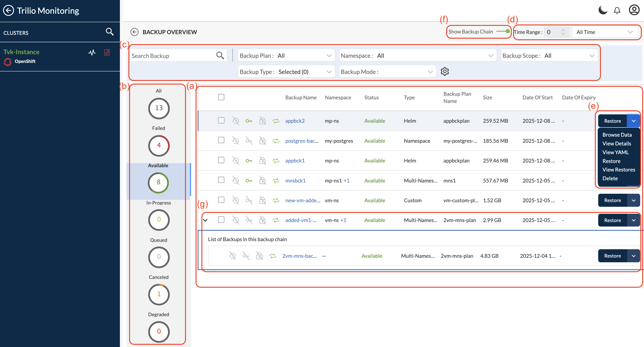Select View YAML in the action menu
This screenshot has width=644, height=347.
tap(615, 152)
